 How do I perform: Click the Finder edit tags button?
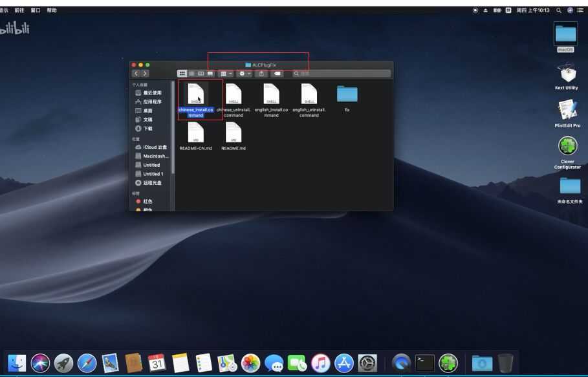[278, 74]
